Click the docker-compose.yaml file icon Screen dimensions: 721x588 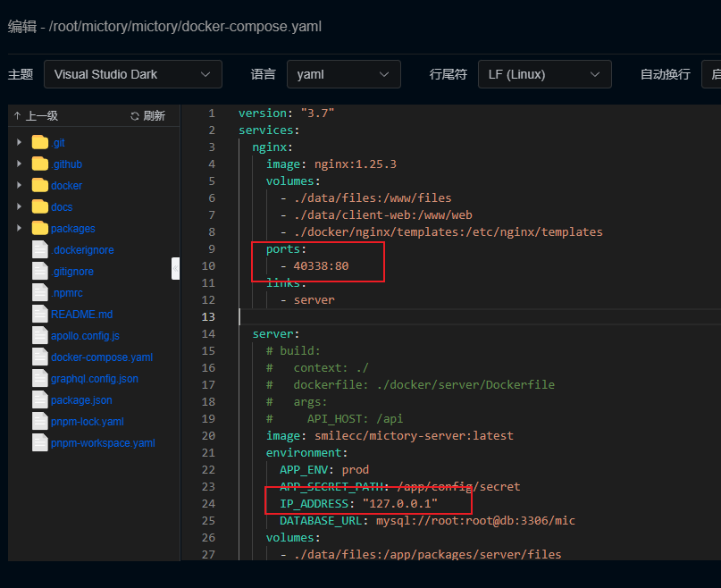pyautogui.click(x=40, y=357)
